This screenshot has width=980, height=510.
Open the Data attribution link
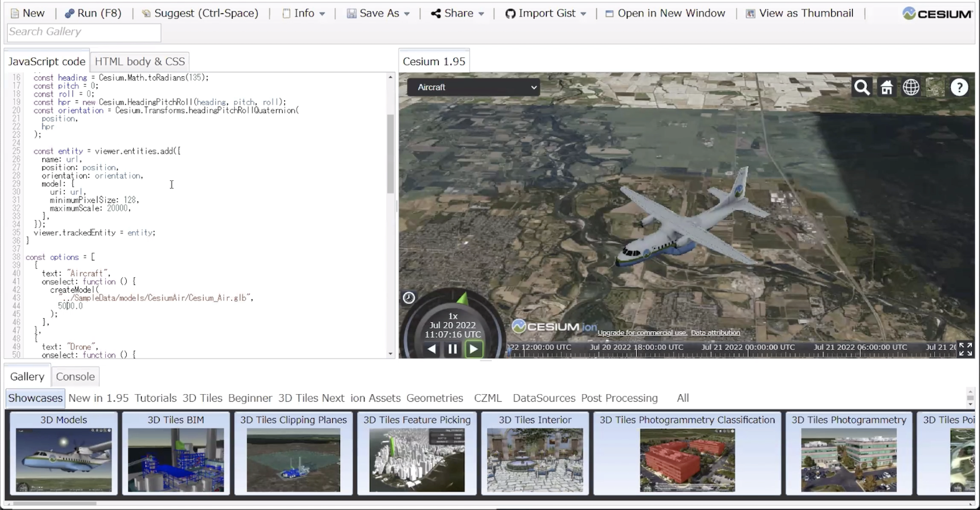[x=715, y=333]
